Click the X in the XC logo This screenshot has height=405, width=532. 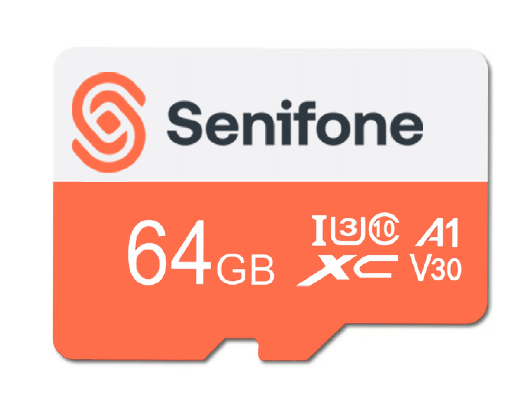(326, 269)
